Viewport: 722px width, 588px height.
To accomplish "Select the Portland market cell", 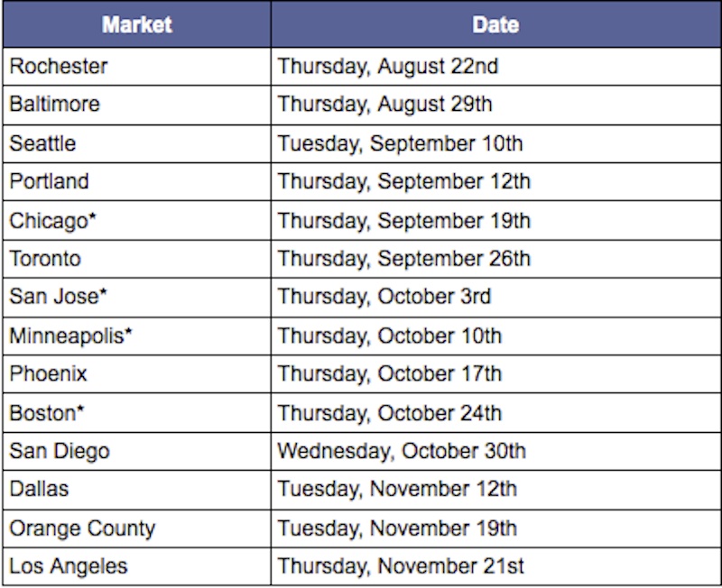I will (x=137, y=181).
